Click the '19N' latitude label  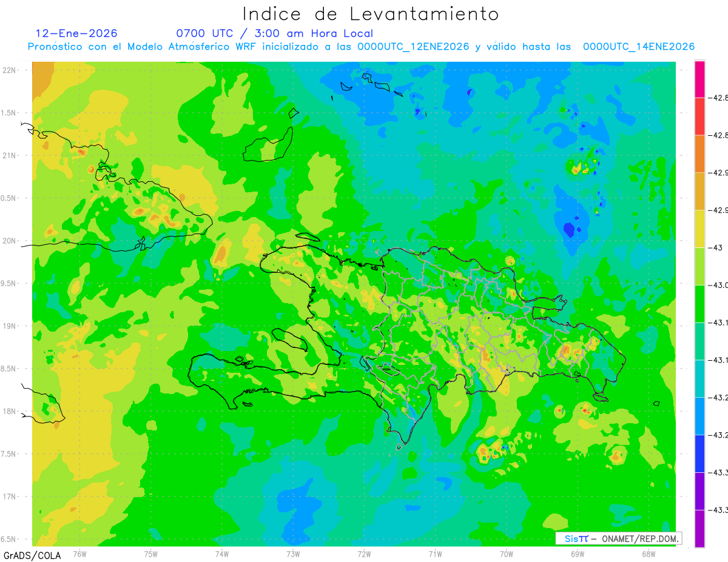10,326
